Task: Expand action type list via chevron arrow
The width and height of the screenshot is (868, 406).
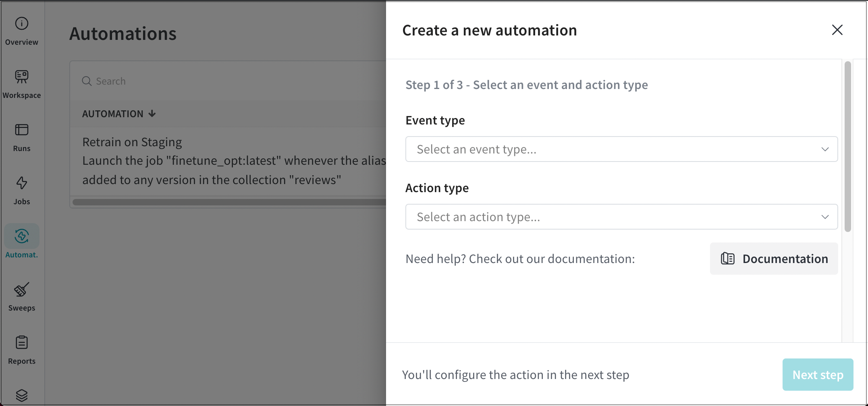Action: 825,217
